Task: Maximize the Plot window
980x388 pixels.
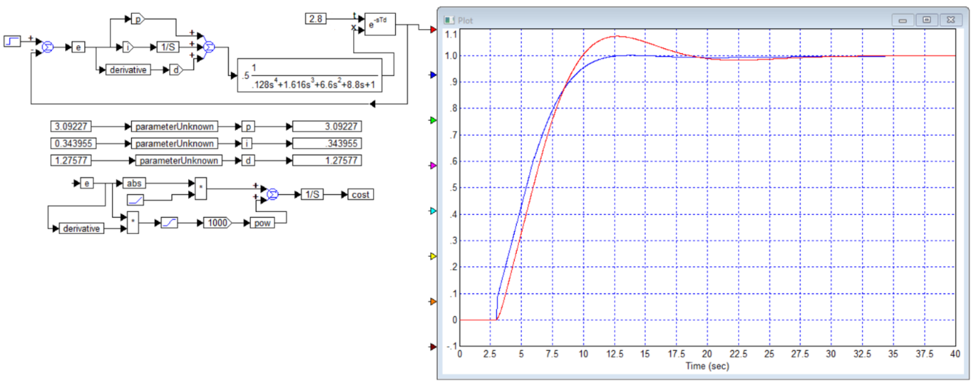Action: pyautogui.click(x=926, y=20)
